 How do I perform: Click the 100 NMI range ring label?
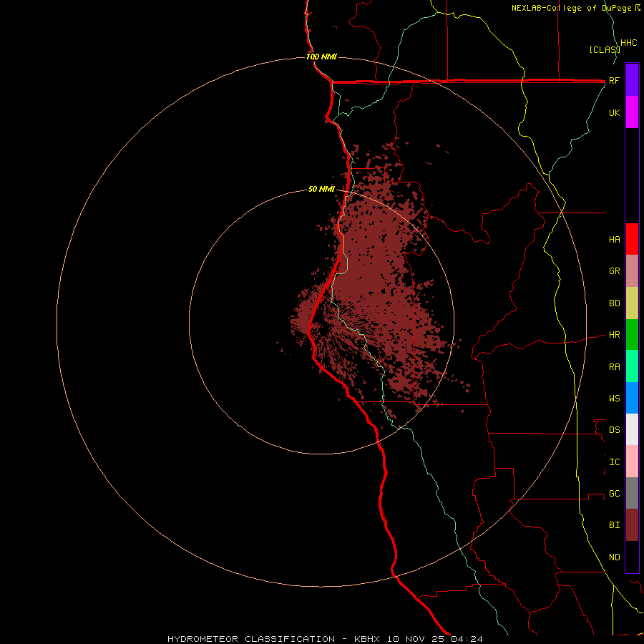pos(321,57)
